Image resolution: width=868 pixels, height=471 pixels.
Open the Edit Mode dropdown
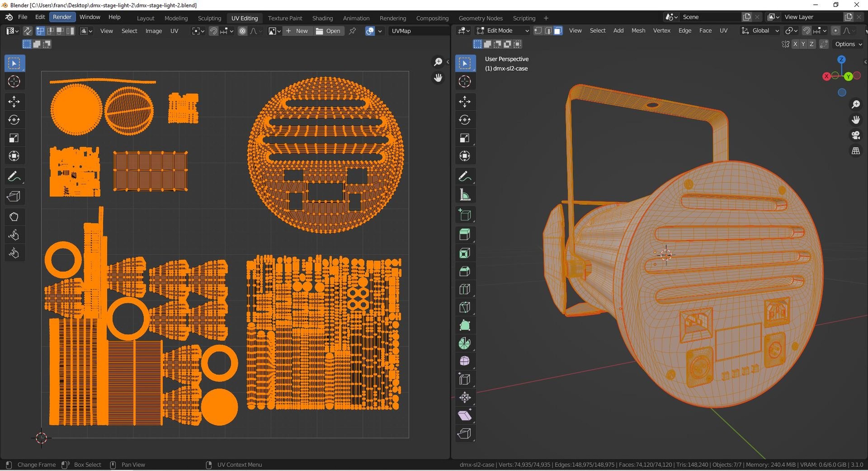pyautogui.click(x=503, y=31)
